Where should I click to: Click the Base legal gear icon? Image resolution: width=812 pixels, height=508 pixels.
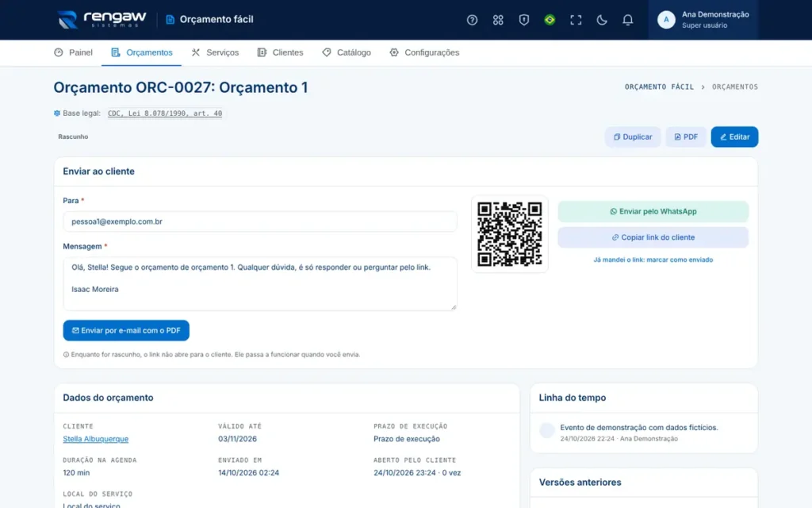point(57,113)
